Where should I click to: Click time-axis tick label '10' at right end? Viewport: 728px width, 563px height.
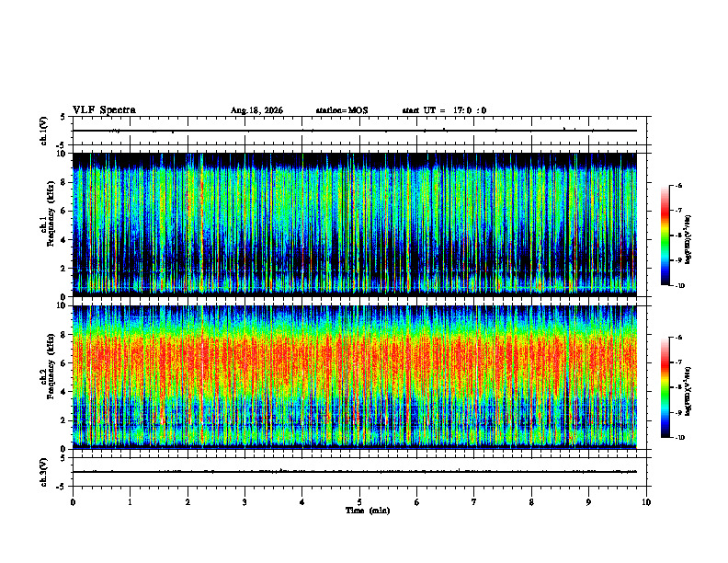point(646,502)
